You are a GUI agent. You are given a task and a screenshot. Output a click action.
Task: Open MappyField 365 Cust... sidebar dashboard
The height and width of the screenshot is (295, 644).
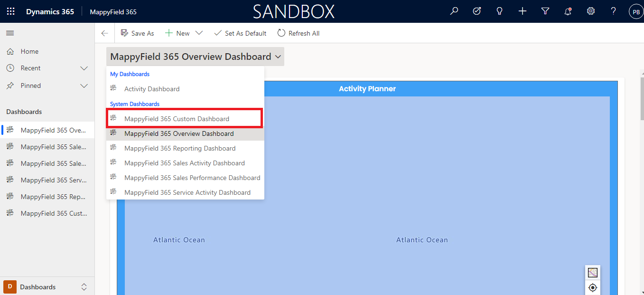47,213
